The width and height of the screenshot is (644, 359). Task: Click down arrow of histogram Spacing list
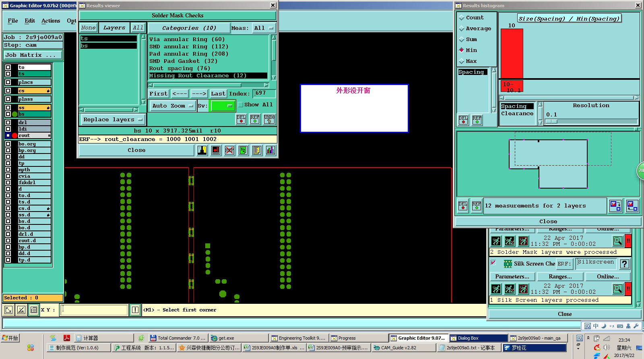click(494, 110)
